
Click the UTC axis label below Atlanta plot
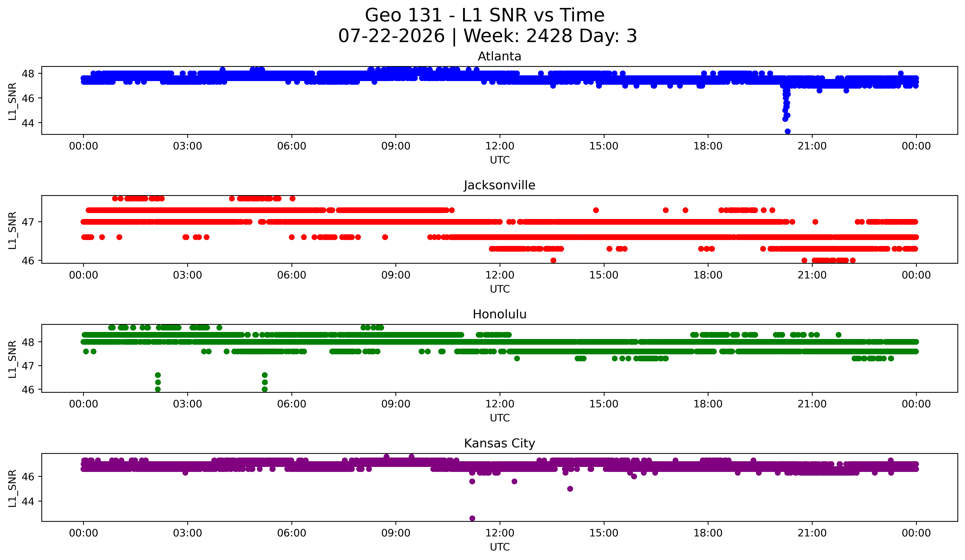click(500, 160)
